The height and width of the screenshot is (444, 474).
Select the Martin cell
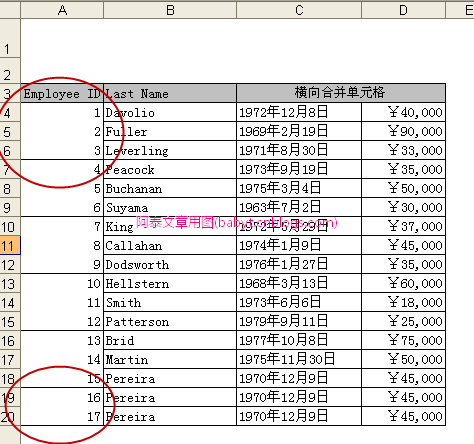pos(170,359)
